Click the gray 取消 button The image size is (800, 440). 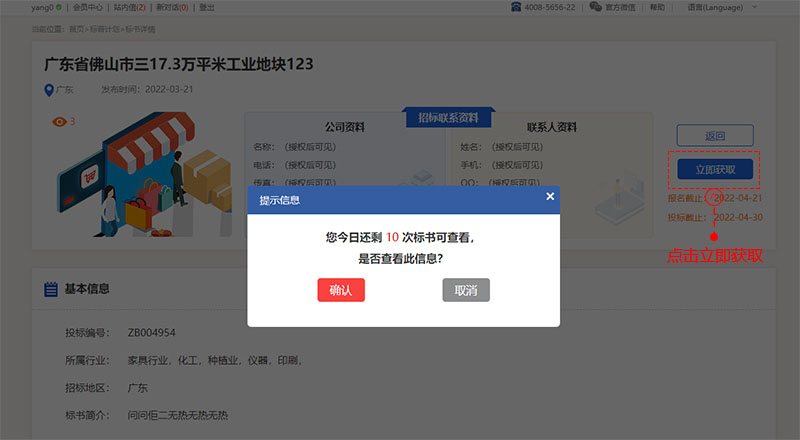pyautogui.click(x=466, y=290)
